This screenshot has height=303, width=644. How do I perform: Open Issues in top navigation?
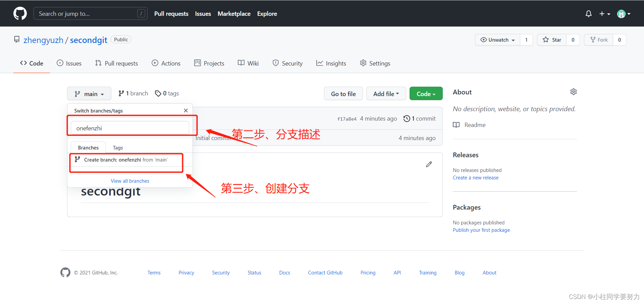click(x=203, y=14)
